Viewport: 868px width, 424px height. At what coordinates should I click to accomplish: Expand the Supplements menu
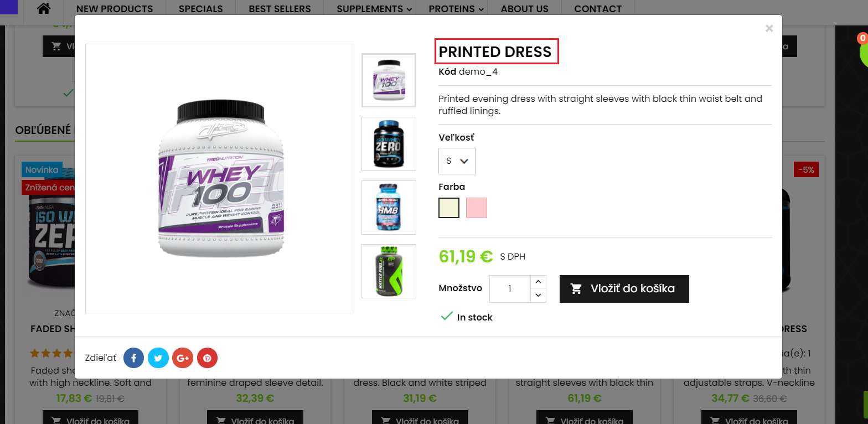[374, 9]
